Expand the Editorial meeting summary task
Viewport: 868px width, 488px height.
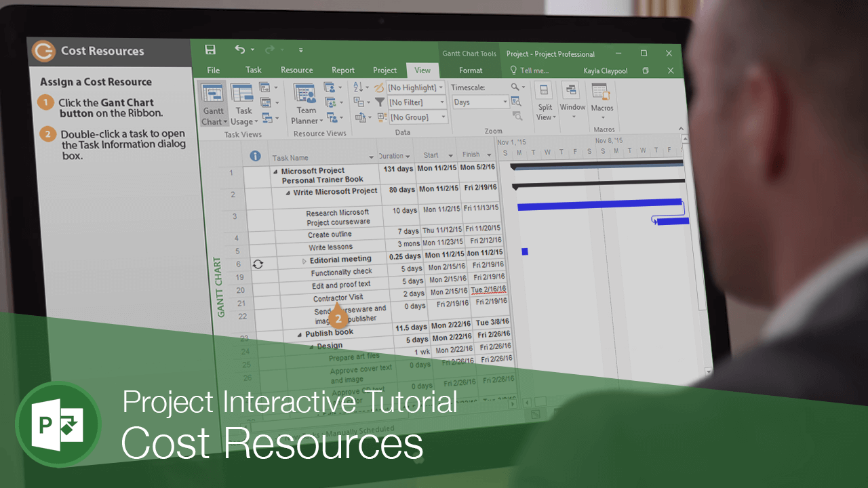click(304, 261)
